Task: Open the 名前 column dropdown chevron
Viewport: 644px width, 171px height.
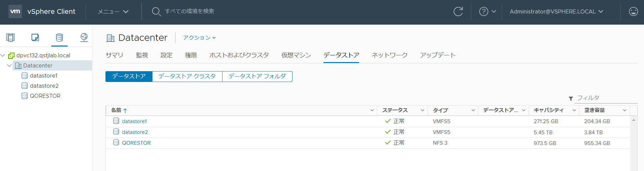Action: click(x=372, y=110)
